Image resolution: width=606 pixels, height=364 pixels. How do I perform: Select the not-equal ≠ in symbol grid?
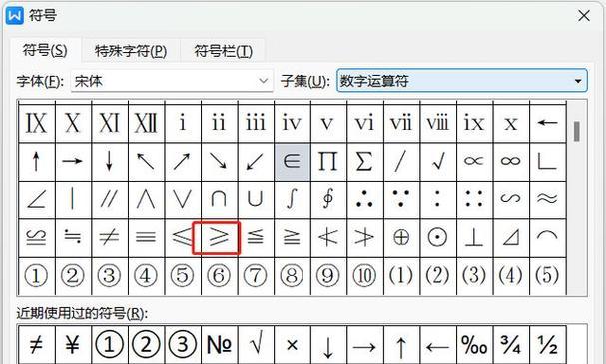(110, 237)
